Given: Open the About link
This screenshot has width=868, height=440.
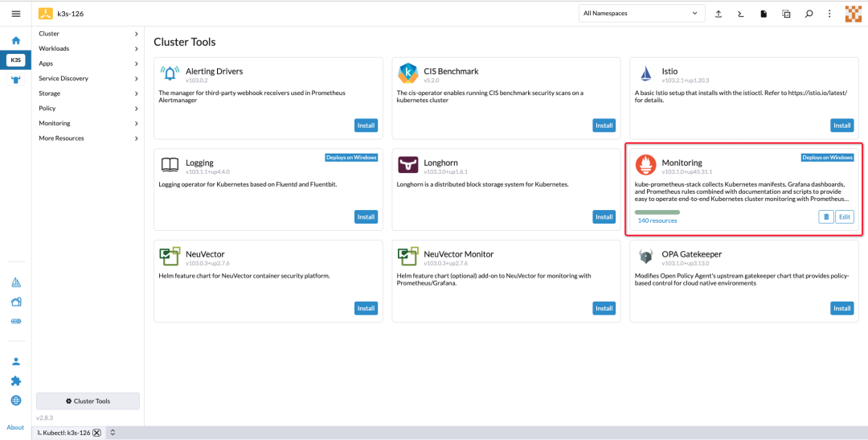Looking at the screenshot, I should [15, 427].
